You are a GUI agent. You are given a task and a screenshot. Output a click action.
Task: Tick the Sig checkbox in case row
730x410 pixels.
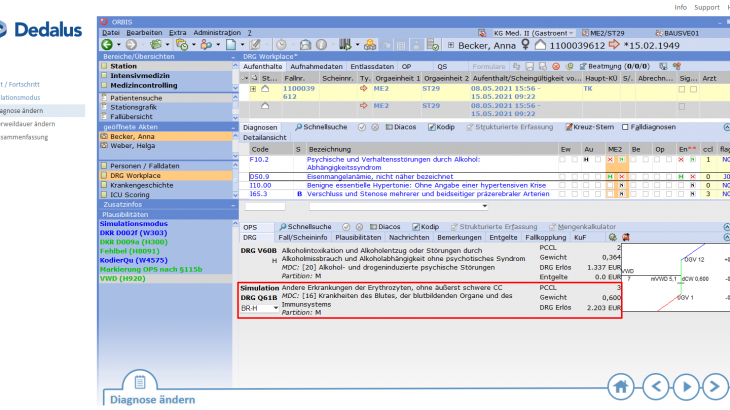(x=682, y=90)
